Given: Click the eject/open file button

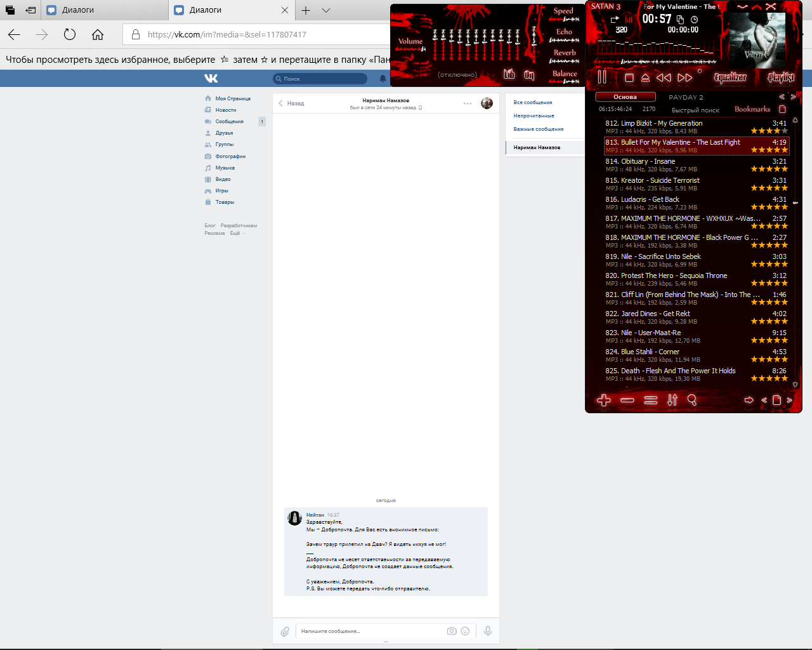Looking at the screenshot, I should click(x=645, y=77).
